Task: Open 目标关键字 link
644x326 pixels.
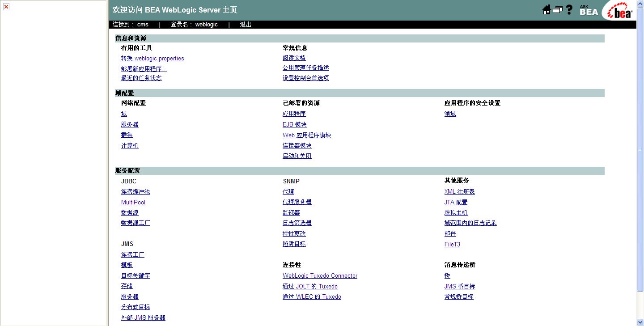Action: (136, 276)
